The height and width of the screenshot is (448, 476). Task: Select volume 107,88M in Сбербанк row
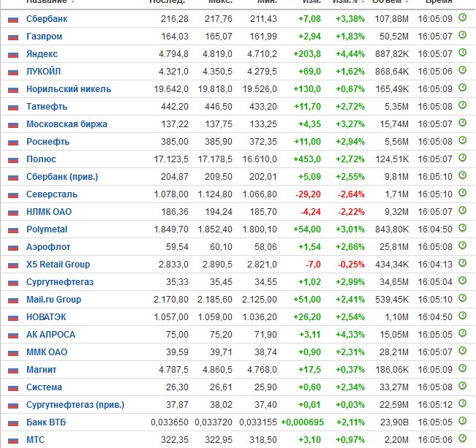(x=392, y=19)
